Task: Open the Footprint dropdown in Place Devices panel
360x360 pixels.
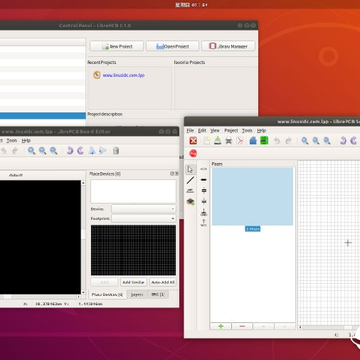Action: [x=144, y=219]
